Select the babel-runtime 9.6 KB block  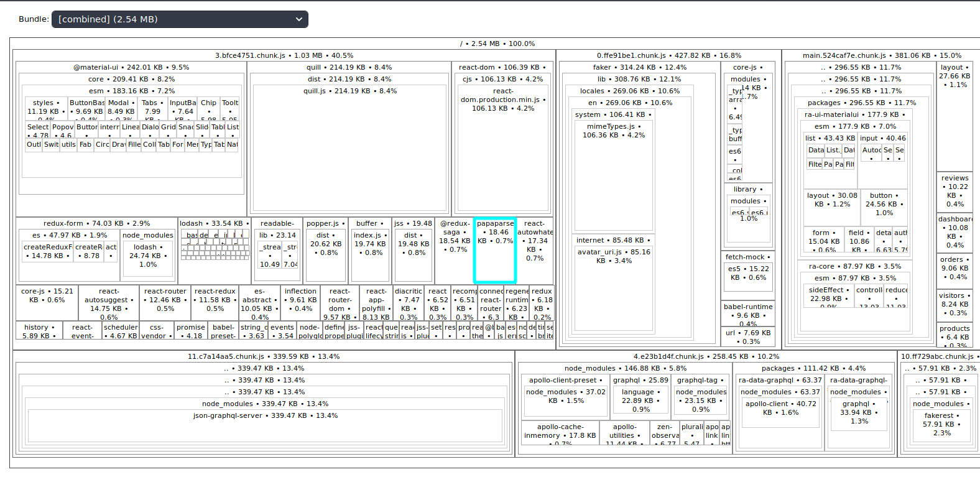(748, 313)
